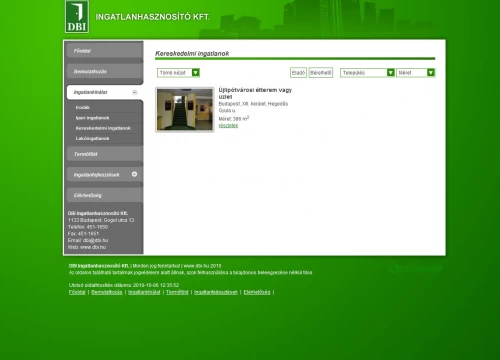500x360 pixels.
Task: Follow the részletek link of the property
Action: (228, 126)
